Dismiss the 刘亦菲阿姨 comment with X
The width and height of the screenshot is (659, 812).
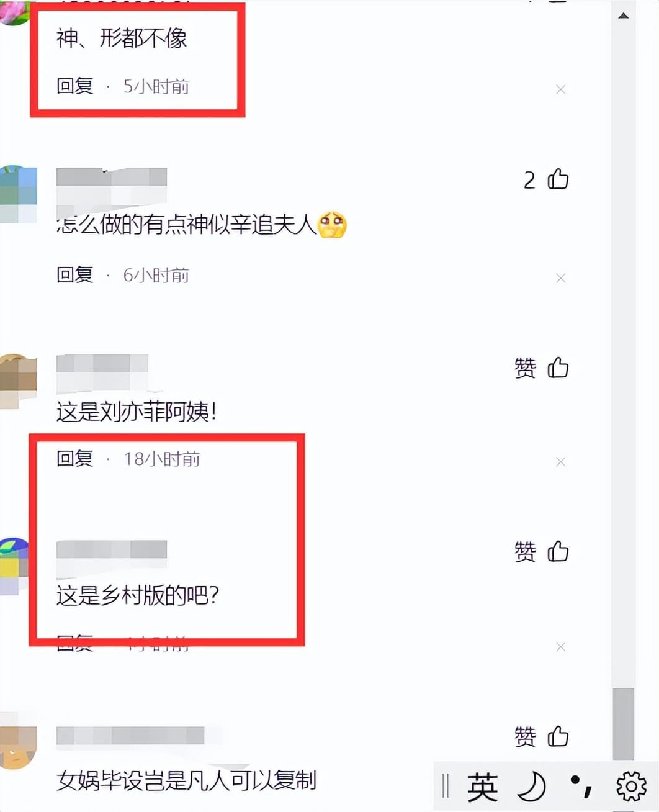561,461
